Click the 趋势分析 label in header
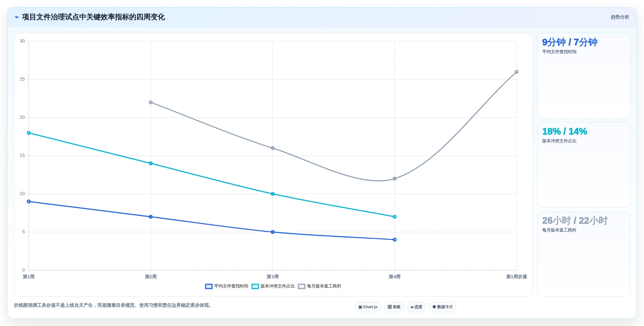This screenshot has width=644, height=326. click(x=620, y=17)
